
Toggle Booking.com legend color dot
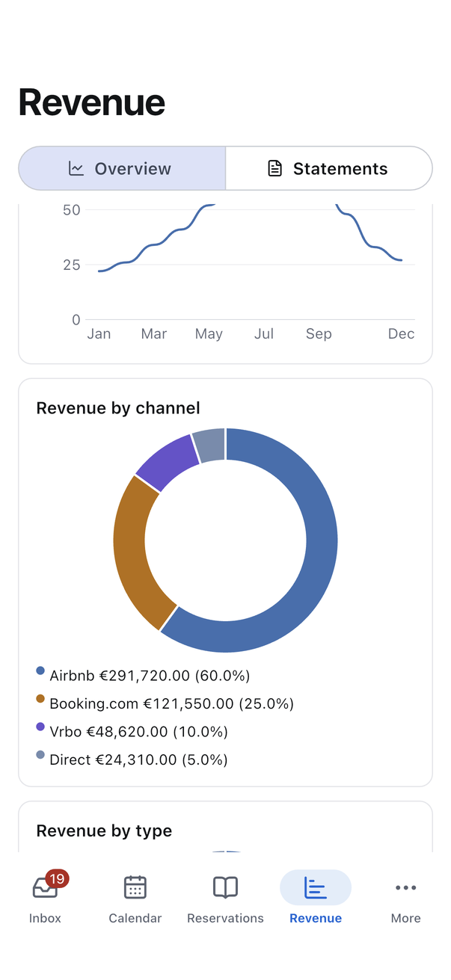point(40,699)
